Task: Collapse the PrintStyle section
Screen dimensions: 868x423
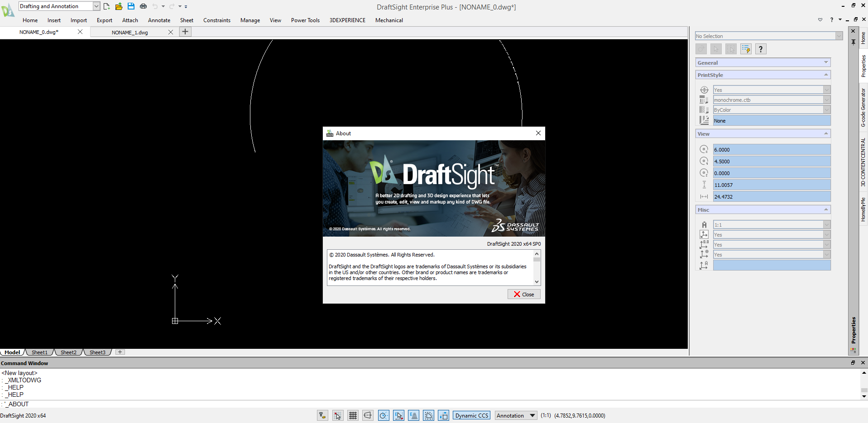Action: 826,75
